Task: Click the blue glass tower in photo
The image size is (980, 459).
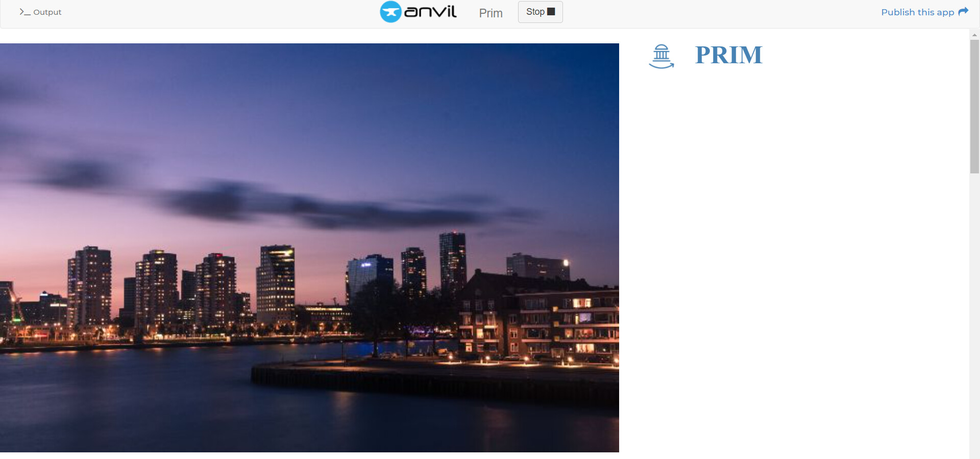Action: point(370,278)
